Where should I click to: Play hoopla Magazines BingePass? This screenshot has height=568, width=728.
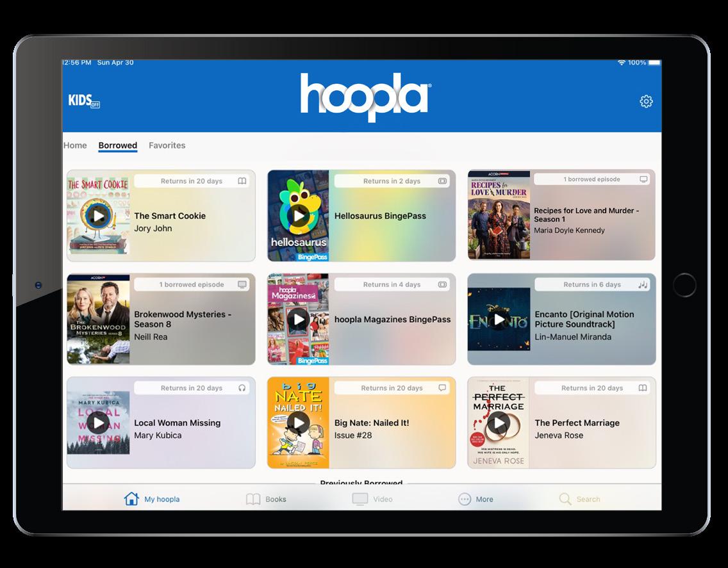[299, 320]
